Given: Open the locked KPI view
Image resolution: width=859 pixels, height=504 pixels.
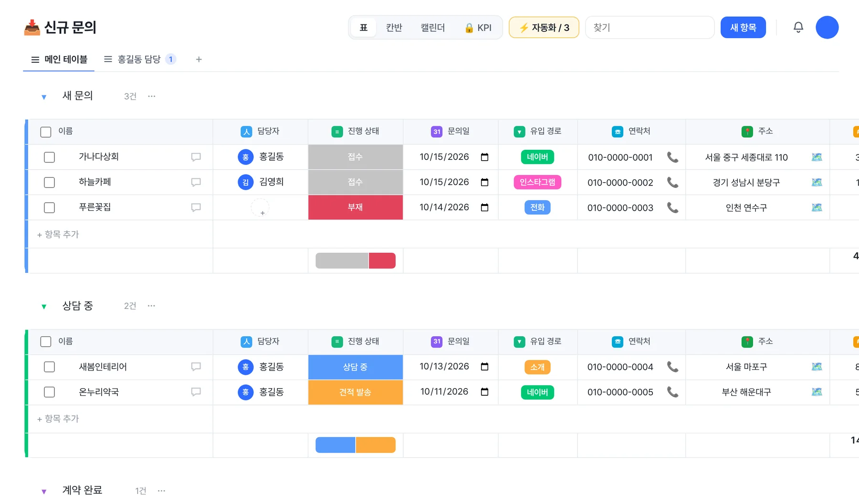Looking at the screenshot, I should 478,28.
